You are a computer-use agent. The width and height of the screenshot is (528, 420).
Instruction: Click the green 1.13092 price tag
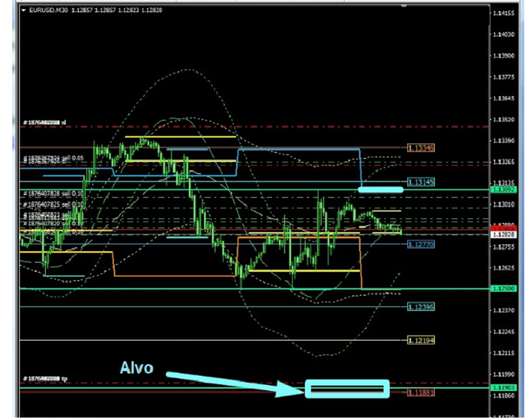(502, 189)
